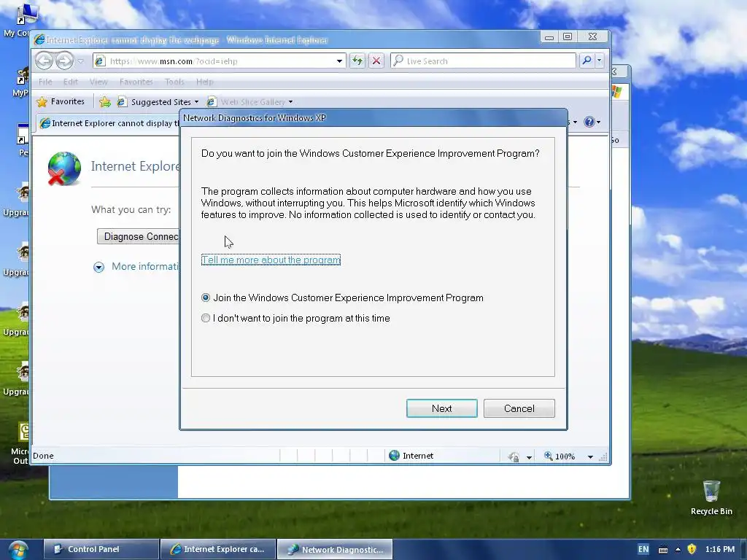Open the Start menu orb

click(18, 550)
